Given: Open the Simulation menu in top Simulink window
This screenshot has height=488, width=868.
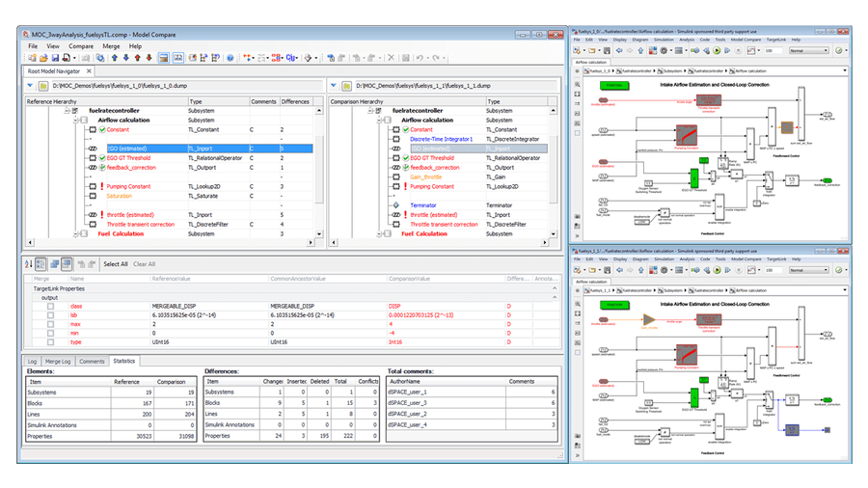Looking at the screenshot, I should (664, 40).
